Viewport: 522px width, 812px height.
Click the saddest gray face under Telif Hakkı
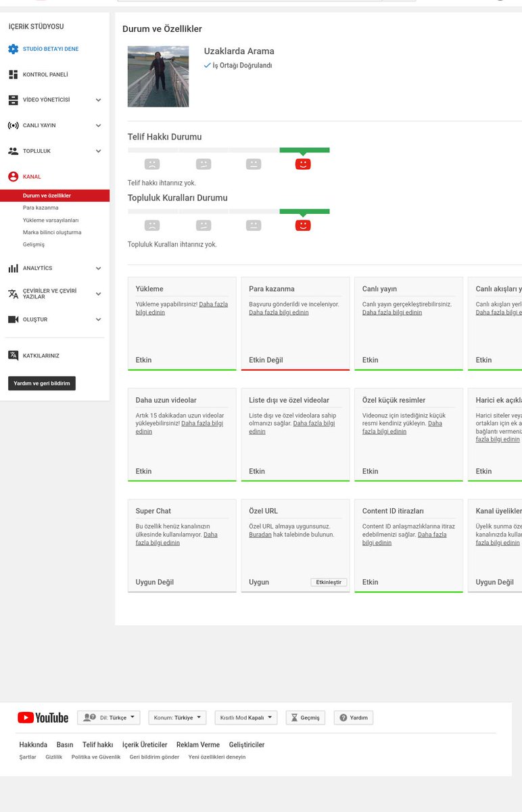(x=153, y=164)
